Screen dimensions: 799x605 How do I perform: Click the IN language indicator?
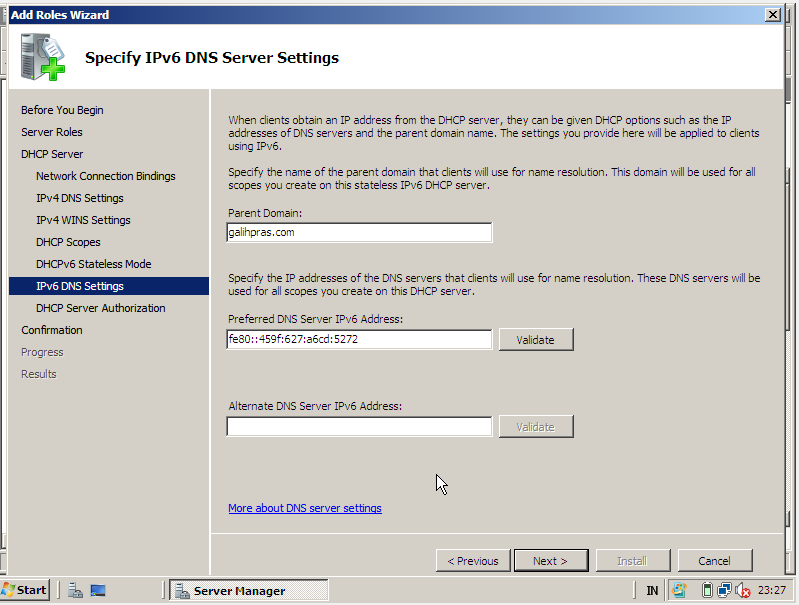(x=652, y=591)
